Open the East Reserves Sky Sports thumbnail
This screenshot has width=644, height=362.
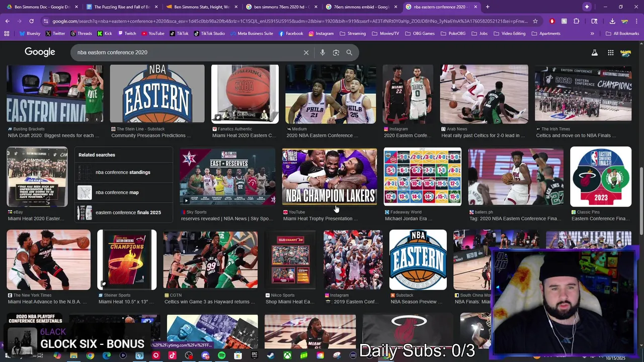click(227, 176)
